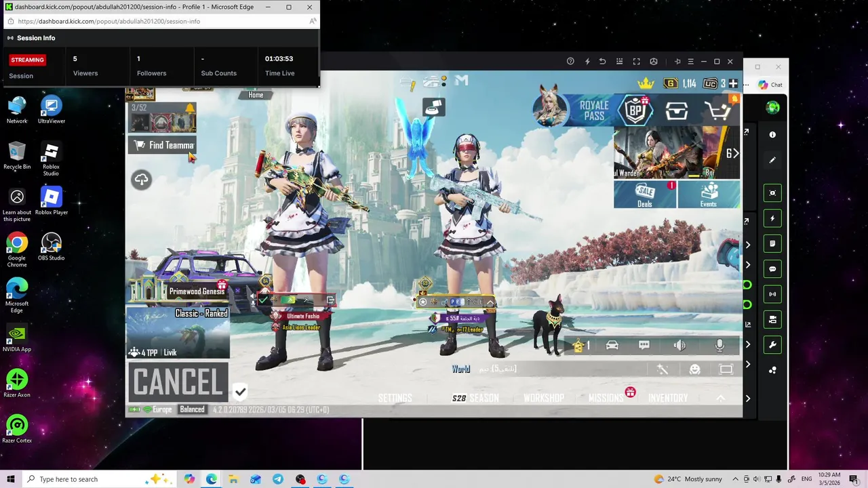
Task: Open the Primewood Genesis event banner
Action: coord(179,291)
